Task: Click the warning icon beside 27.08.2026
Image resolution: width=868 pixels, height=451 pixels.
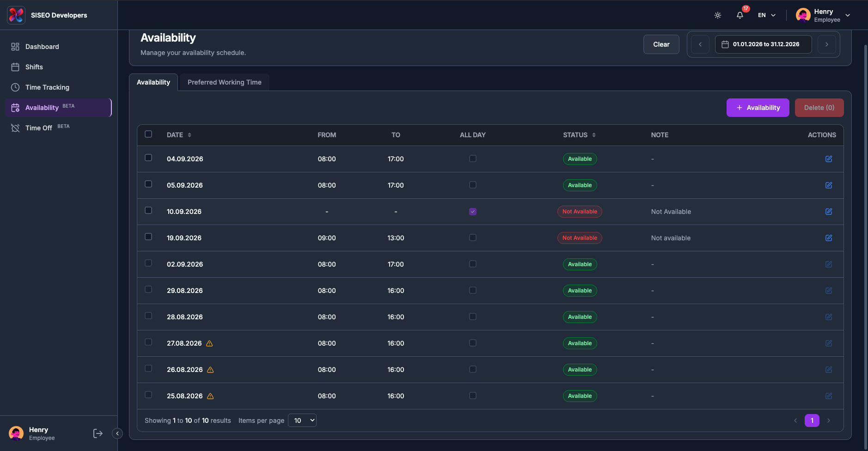Action: click(209, 343)
